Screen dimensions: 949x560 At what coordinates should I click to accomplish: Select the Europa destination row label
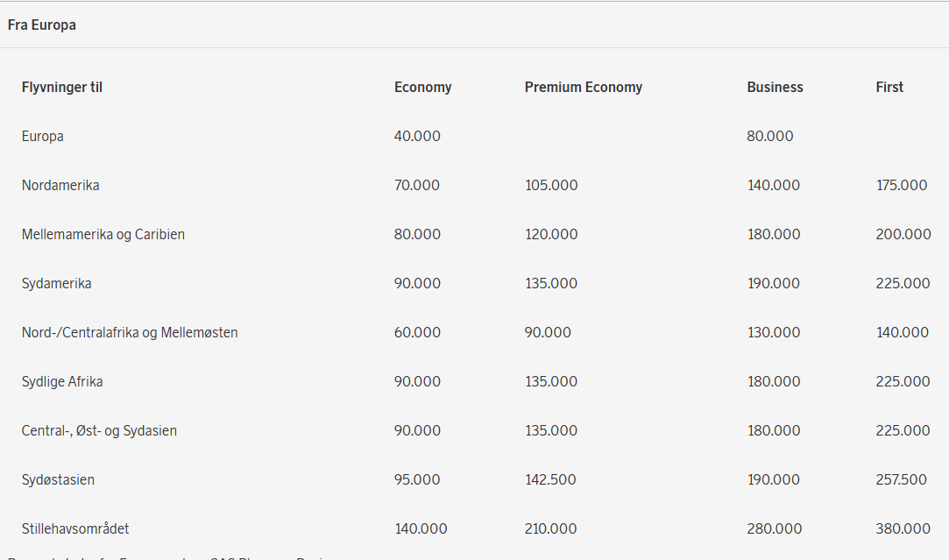(43, 136)
